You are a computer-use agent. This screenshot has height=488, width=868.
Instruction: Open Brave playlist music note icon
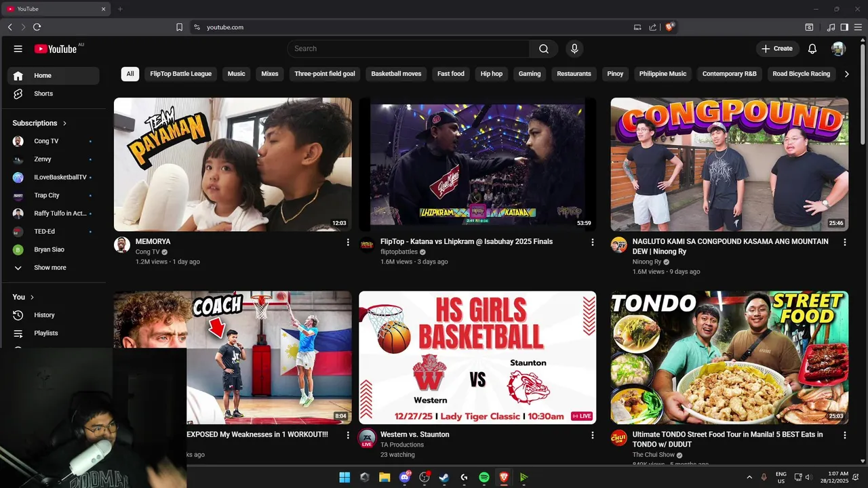pos(831,27)
